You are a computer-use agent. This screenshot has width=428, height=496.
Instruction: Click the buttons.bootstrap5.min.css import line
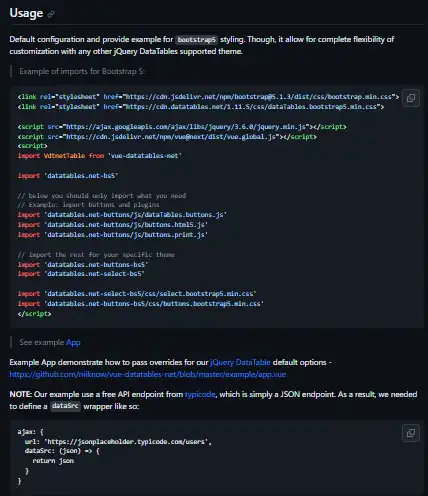(x=141, y=304)
